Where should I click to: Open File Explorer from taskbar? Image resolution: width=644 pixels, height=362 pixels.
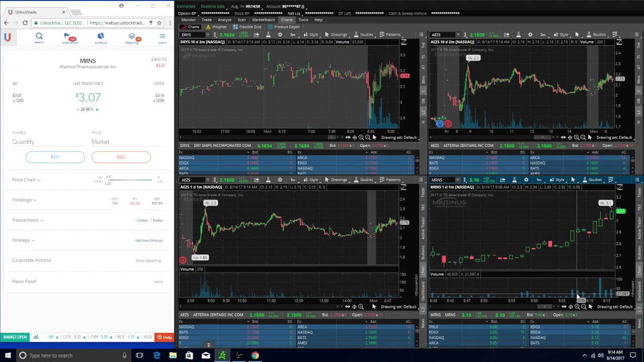point(173,355)
